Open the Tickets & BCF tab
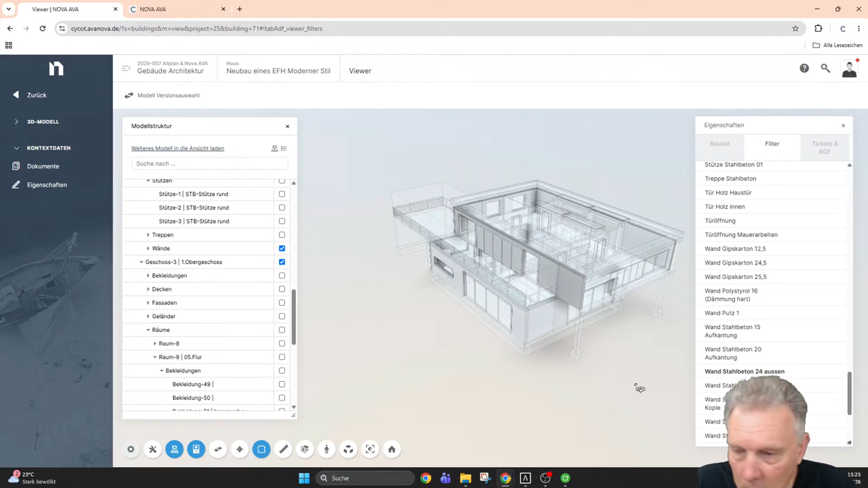 825,147
